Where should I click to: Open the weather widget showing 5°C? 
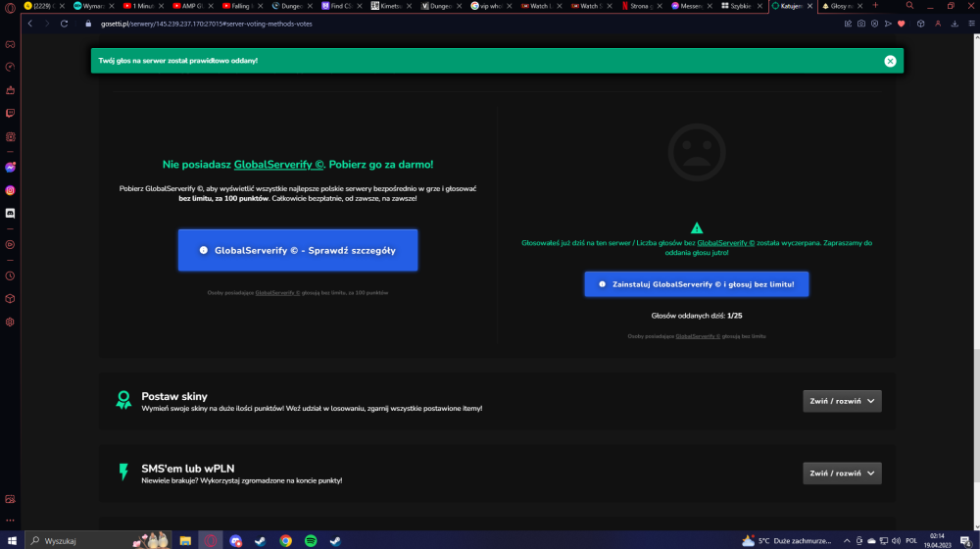(x=787, y=541)
